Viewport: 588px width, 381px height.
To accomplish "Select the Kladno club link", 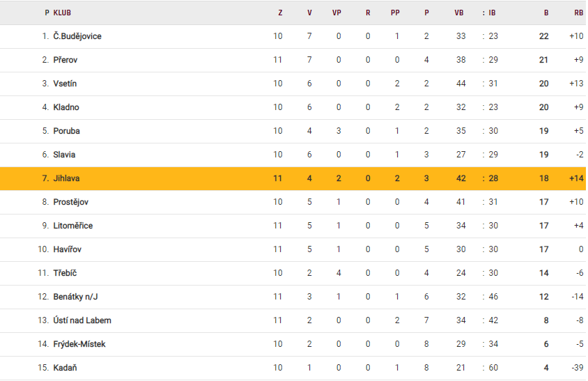I will 66,107.
